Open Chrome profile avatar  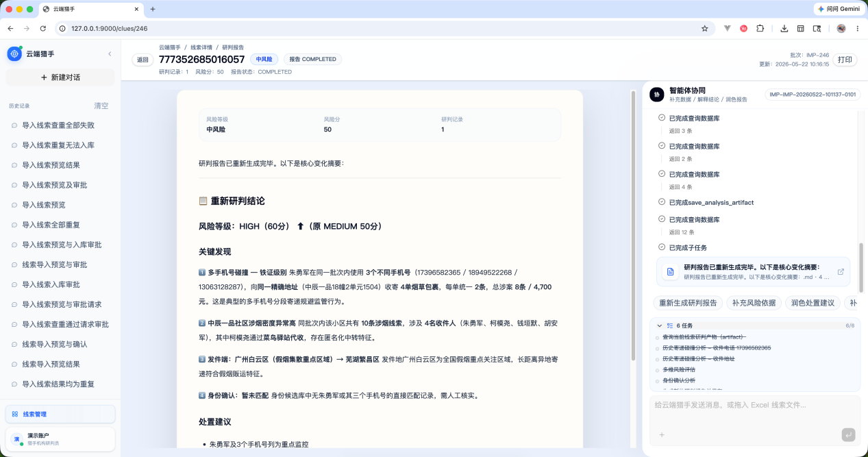[841, 29]
